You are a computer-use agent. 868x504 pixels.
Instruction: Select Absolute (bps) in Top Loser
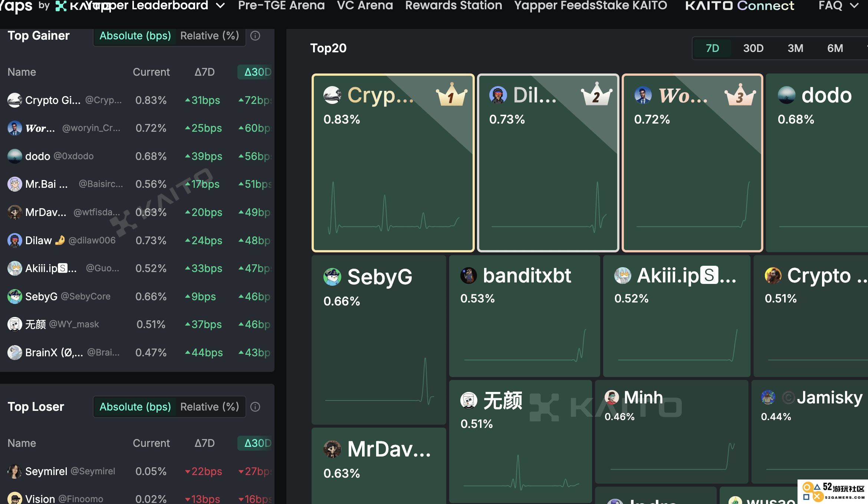pos(135,407)
